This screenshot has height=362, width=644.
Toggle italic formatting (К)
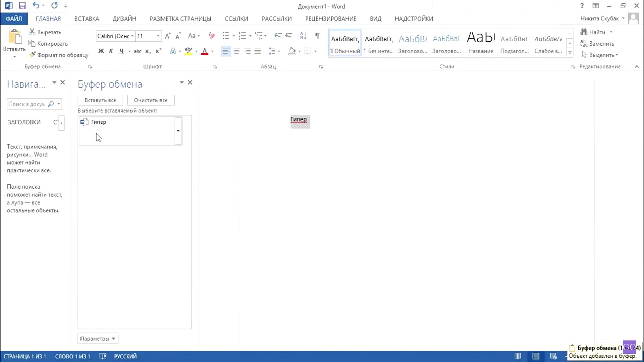pos(111,51)
